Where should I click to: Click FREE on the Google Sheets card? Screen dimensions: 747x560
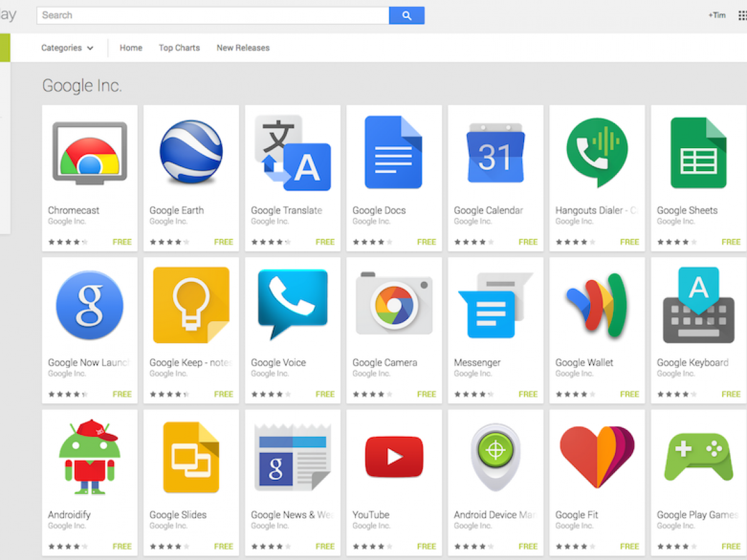(731, 242)
